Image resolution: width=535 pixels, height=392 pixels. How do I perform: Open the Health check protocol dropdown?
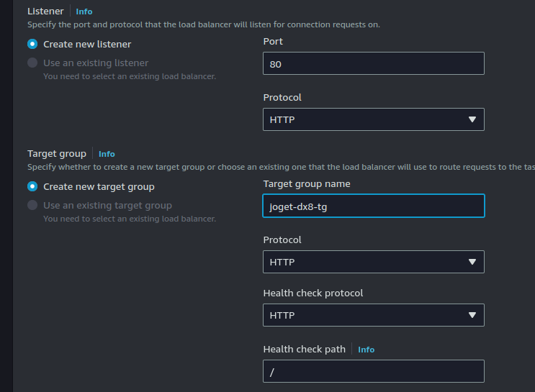click(x=373, y=315)
